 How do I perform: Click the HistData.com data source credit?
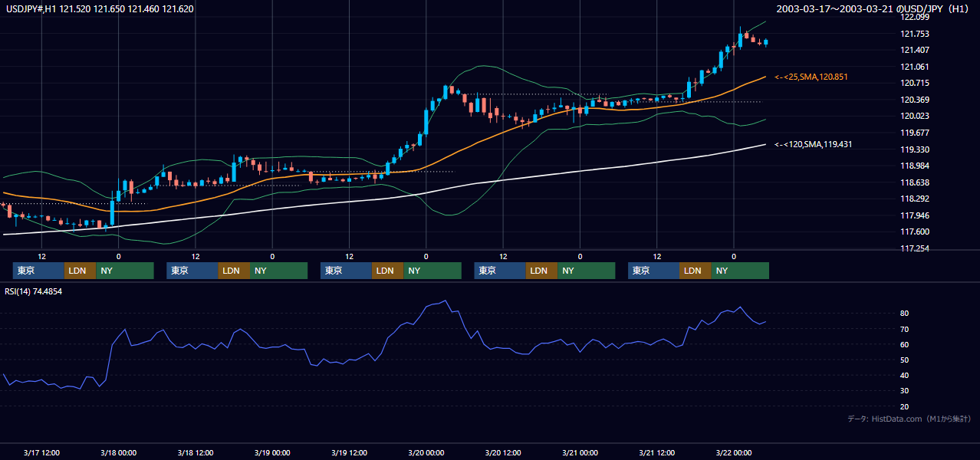pos(909,419)
